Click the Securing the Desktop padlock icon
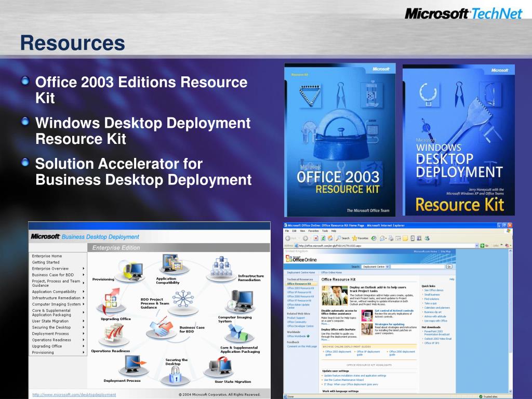This screenshot has height=399, width=532. (175, 375)
